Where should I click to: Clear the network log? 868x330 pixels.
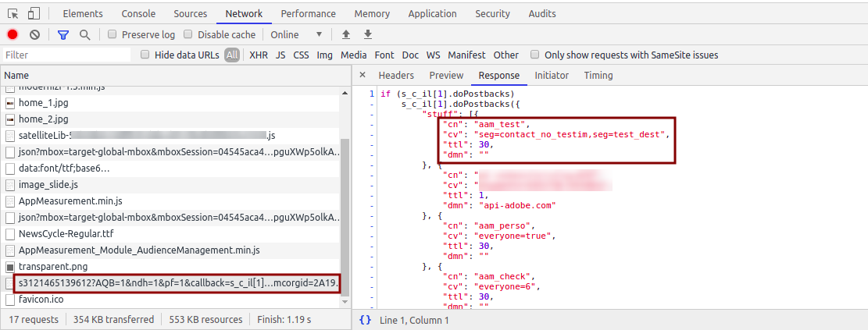(x=34, y=34)
